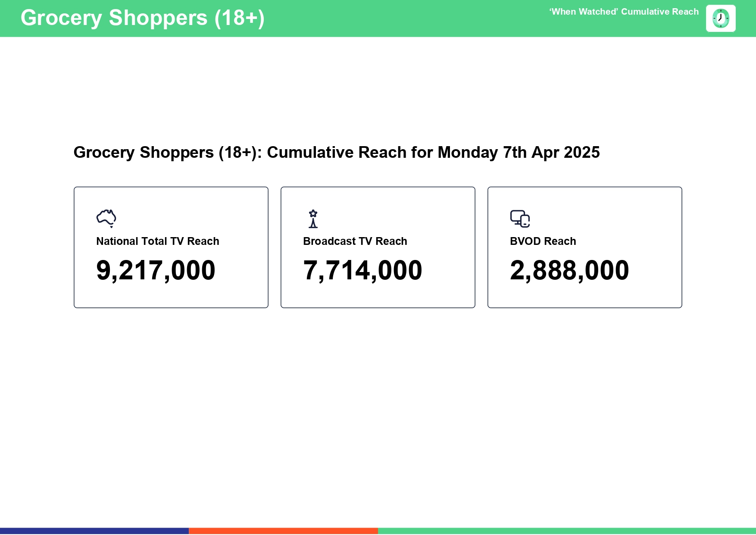Select the 7,714,000 reach figure
The width and height of the screenshot is (756, 535).
pyautogui.click(x=362, y=270)
